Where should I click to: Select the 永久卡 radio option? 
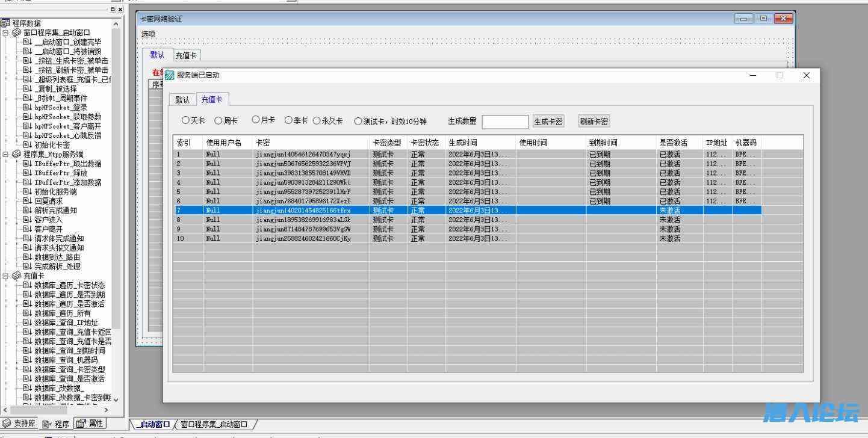(317, 120)
